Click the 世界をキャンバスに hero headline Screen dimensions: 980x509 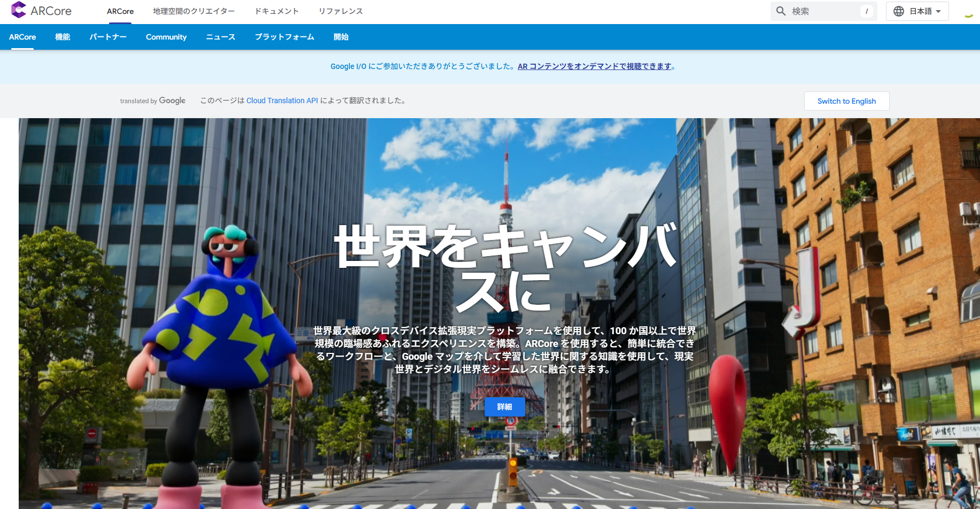tap(505, 268)
